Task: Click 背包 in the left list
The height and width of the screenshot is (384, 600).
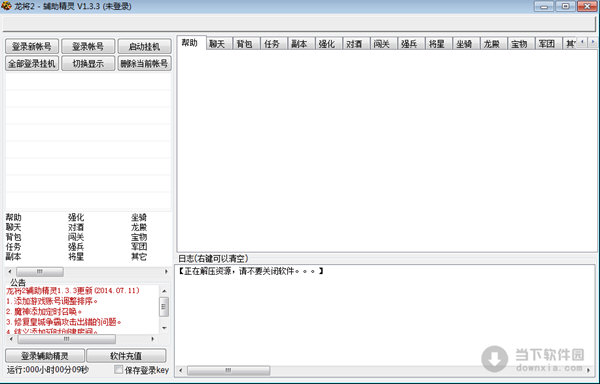Action: (14, 237)
